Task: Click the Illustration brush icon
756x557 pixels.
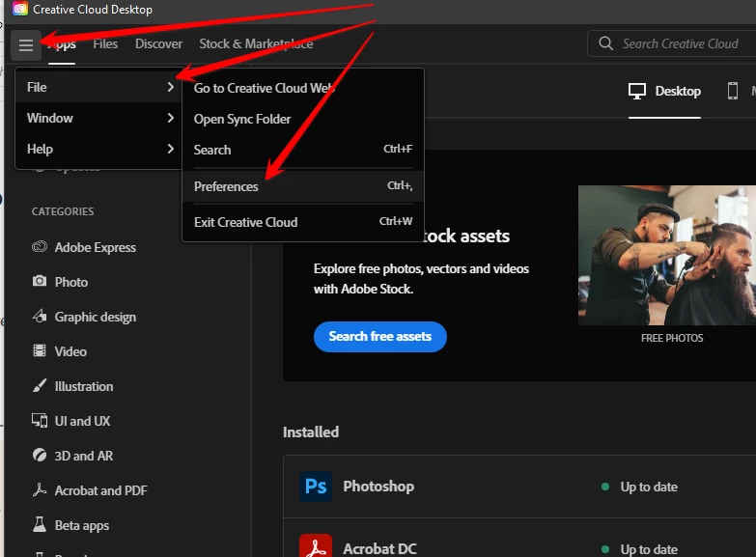Action: tap(40, 386)
